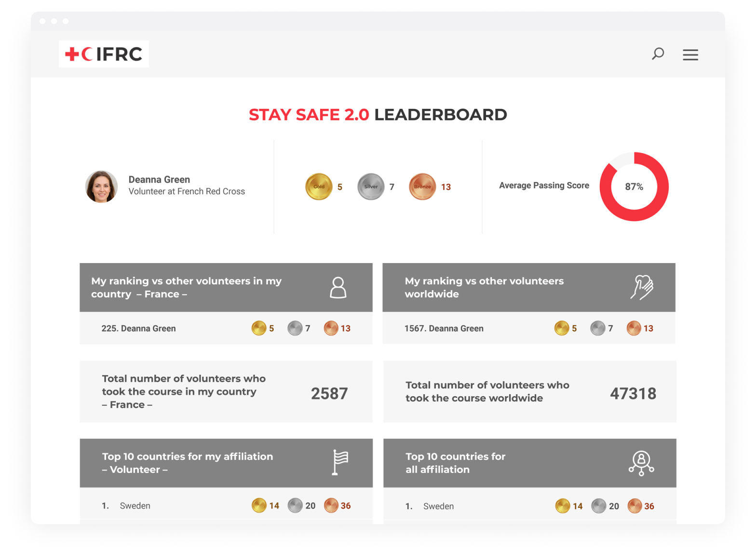The width and height of the screenshot is (756, 555).
Task: Click Sweden in the Volunteer affiliation list
Action: click(135, 506)
